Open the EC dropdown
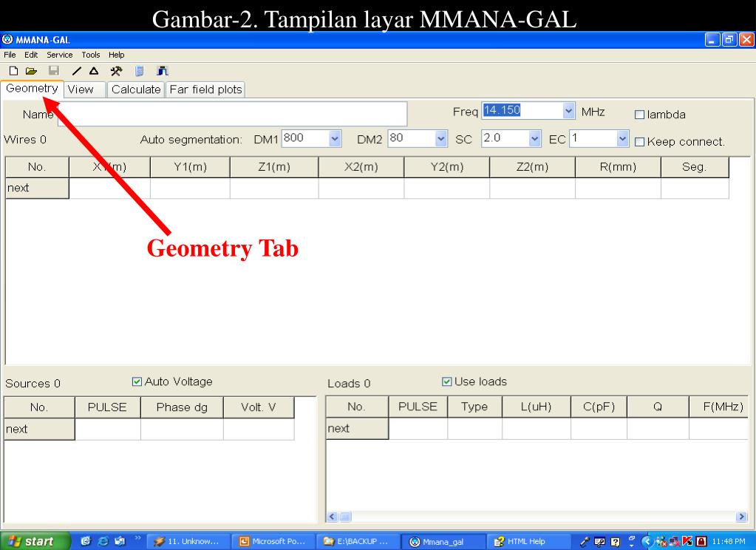Image resolution: width=756 pixels, height=550 pixels. [622, 139]
